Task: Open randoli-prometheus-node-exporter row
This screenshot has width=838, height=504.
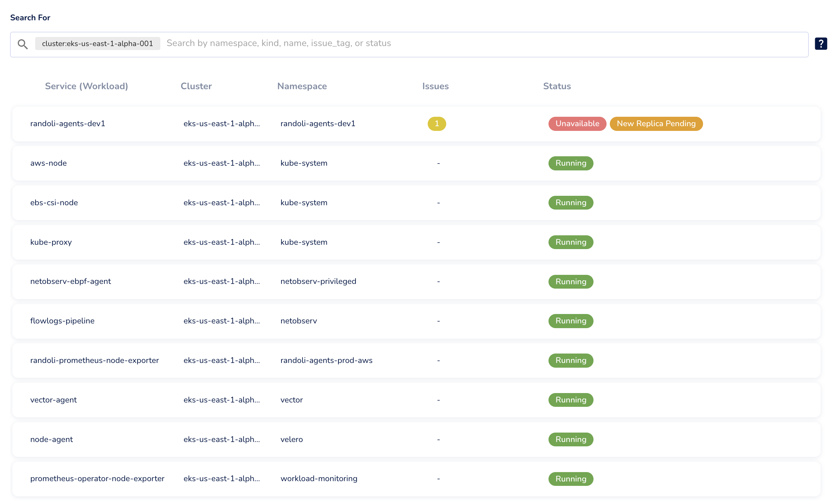Action: click(x=95, y=360)
